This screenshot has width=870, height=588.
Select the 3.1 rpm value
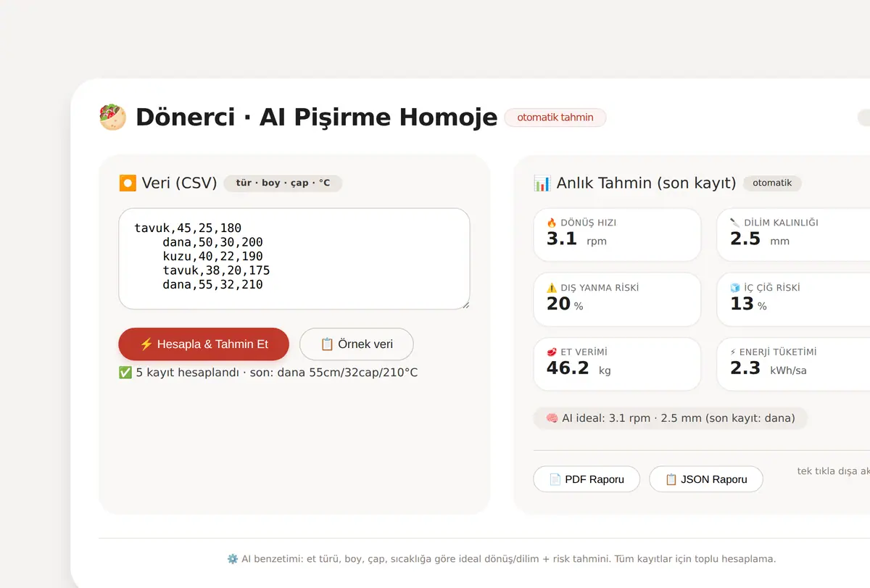576,239
